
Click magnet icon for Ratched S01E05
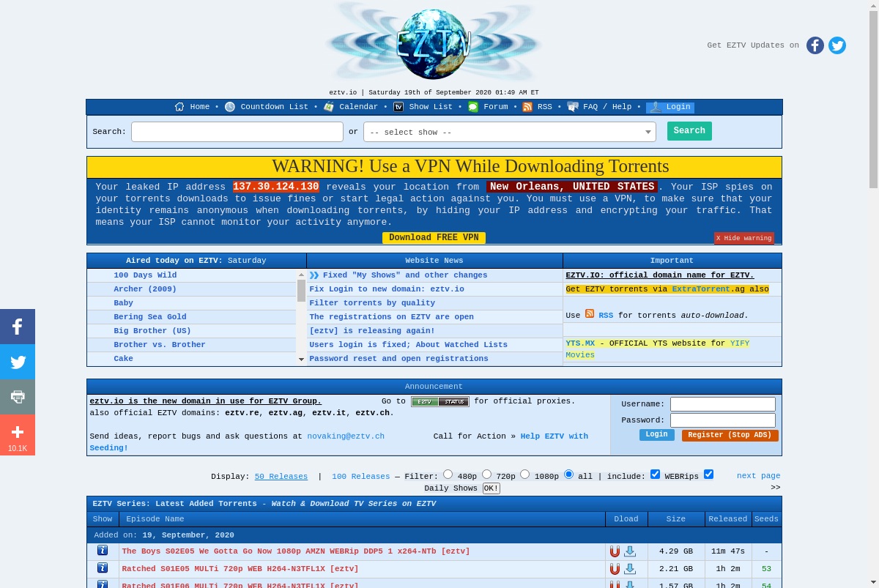pyautogui.click(x=615, y=569)
